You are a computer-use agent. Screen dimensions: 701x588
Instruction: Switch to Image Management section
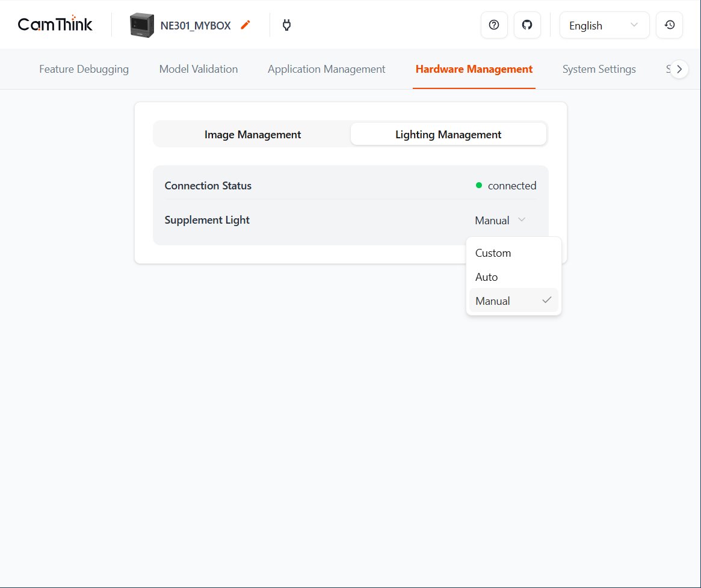pos(253,135)
